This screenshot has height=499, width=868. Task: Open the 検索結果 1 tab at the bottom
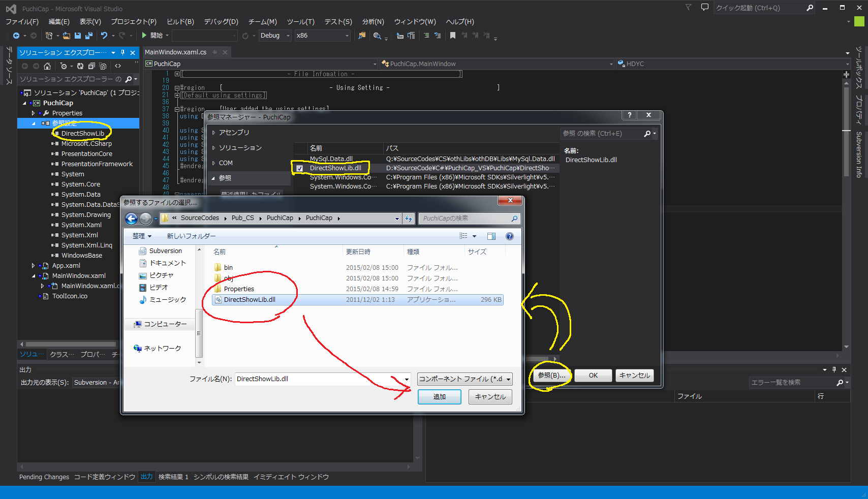173,477
